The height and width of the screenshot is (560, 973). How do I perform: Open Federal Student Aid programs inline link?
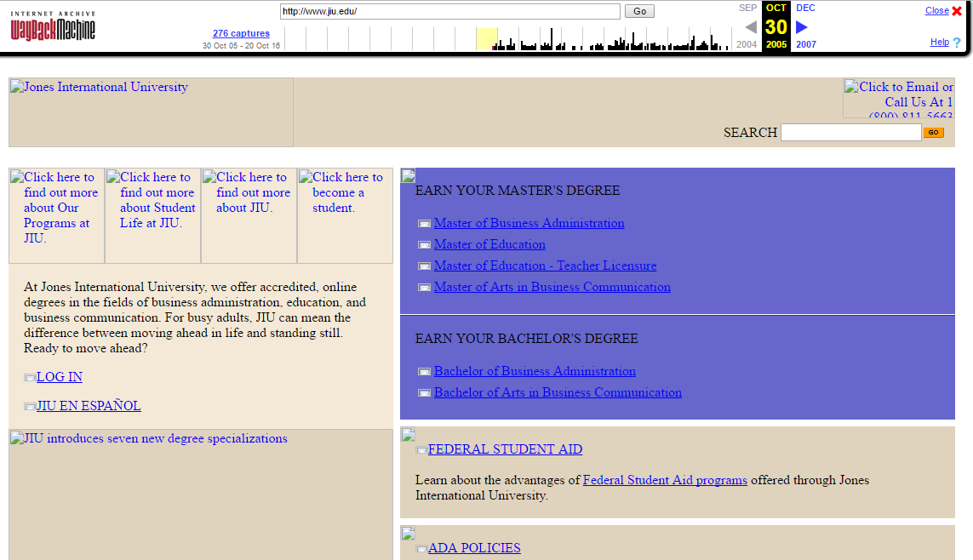pyautogui.click(x=665, y=480)
